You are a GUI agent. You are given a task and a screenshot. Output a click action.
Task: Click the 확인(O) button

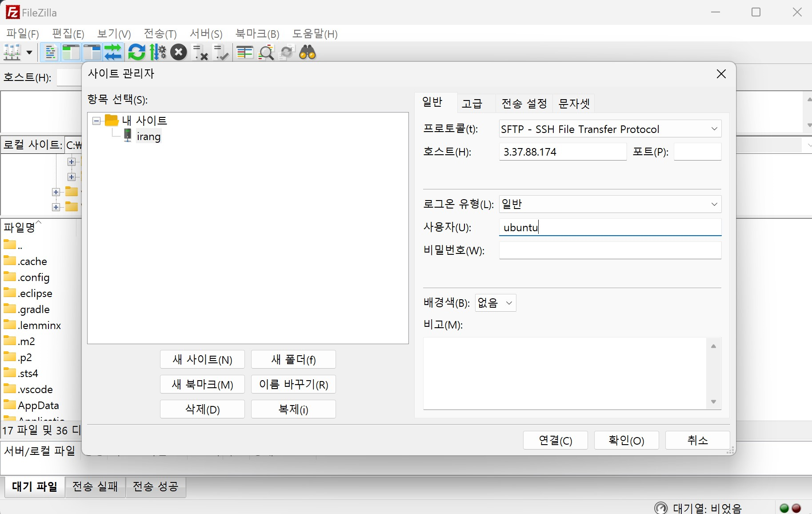(626, 440)
